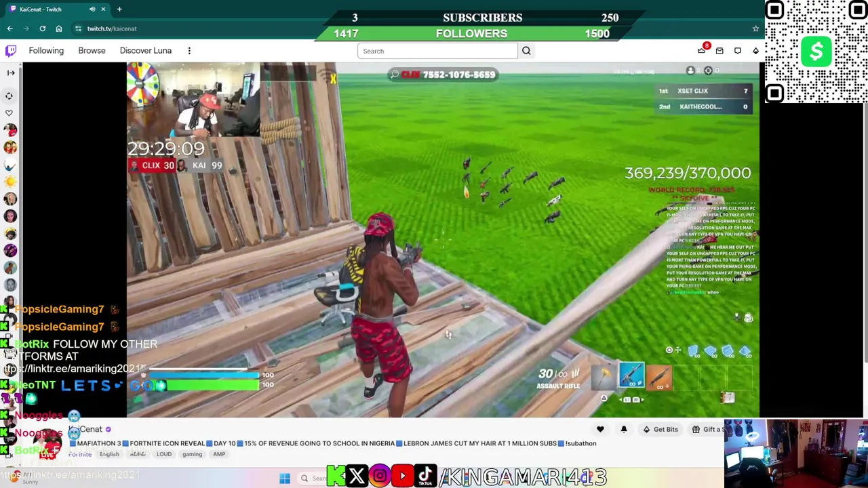Click the search magnifier button

(526, 51)
